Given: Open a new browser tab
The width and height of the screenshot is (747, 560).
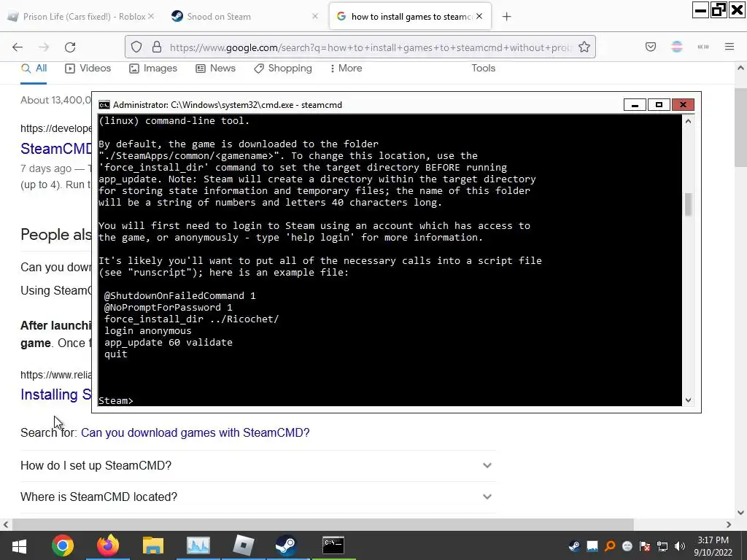Looking at the screenshot, I should (506, 17).
